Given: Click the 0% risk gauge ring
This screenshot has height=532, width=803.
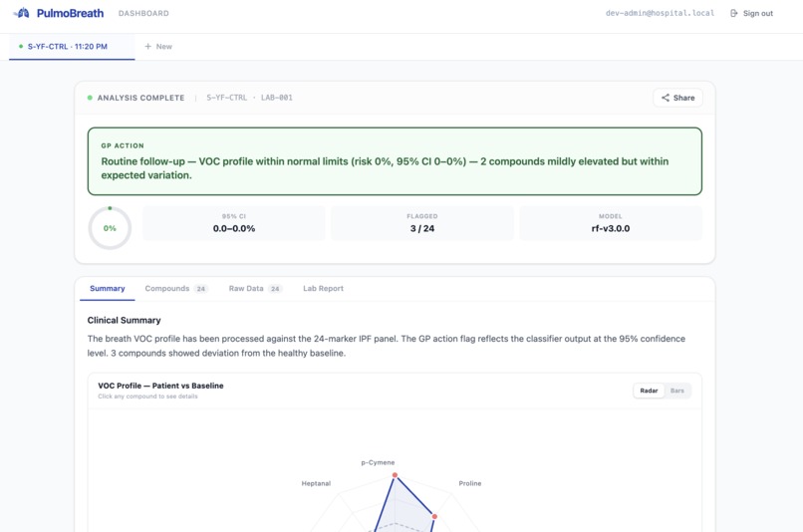Looking at the screenshot, I should click(110, 228).
